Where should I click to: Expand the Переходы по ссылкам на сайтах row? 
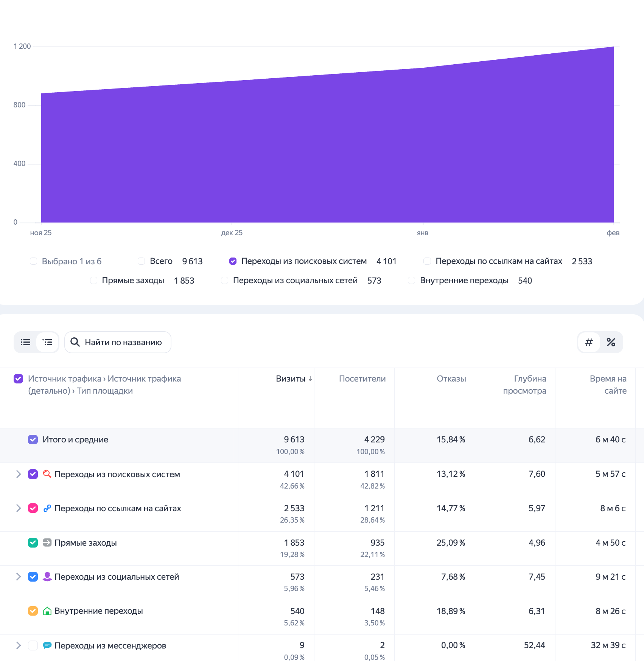click(18, 508)
